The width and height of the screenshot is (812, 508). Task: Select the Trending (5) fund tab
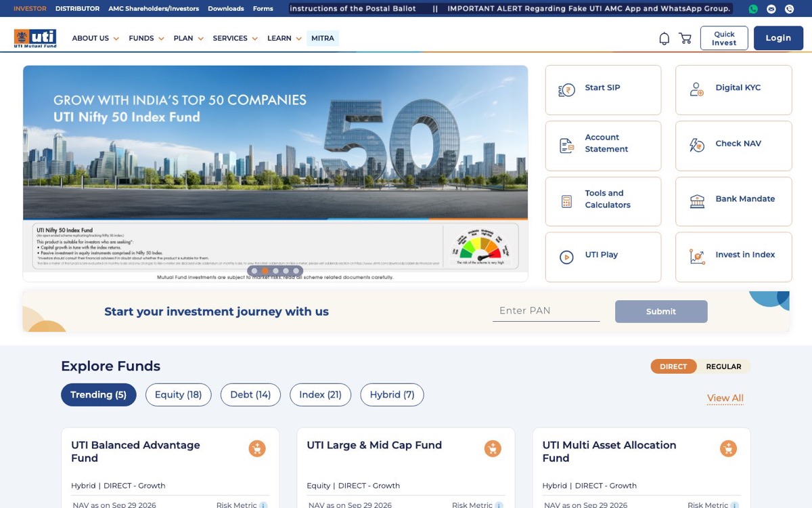coord(98,395)
